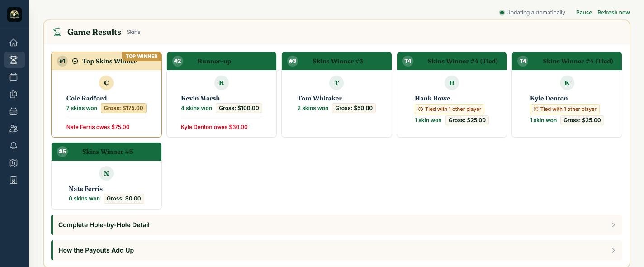Screen dimensions: 644x267
Task: Open the blank calendar icon in the sidebar
Action: pos(14,77)
